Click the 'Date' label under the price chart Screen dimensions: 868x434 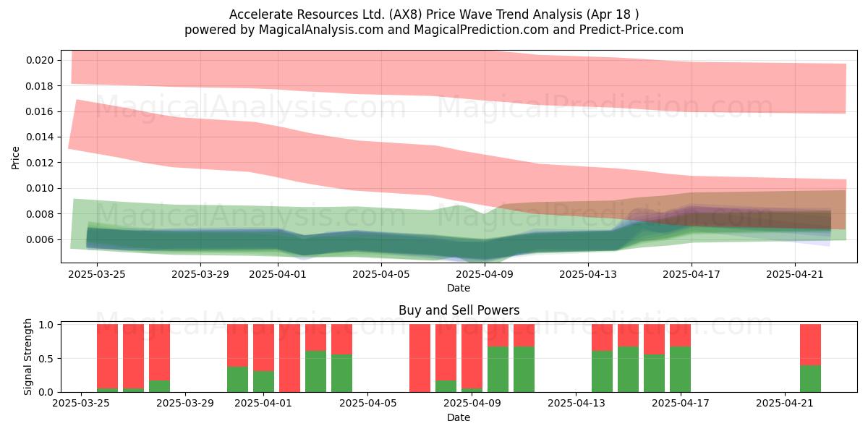[459, 288]
